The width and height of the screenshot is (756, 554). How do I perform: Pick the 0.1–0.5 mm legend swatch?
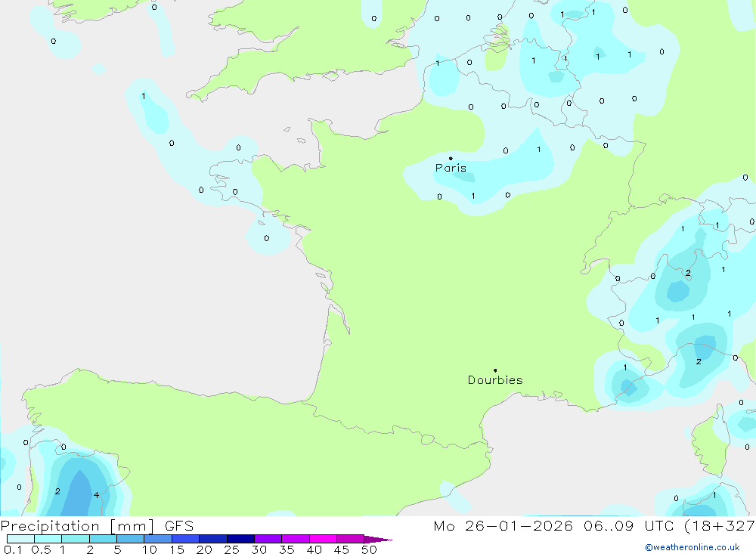click(x=20, y=539)
